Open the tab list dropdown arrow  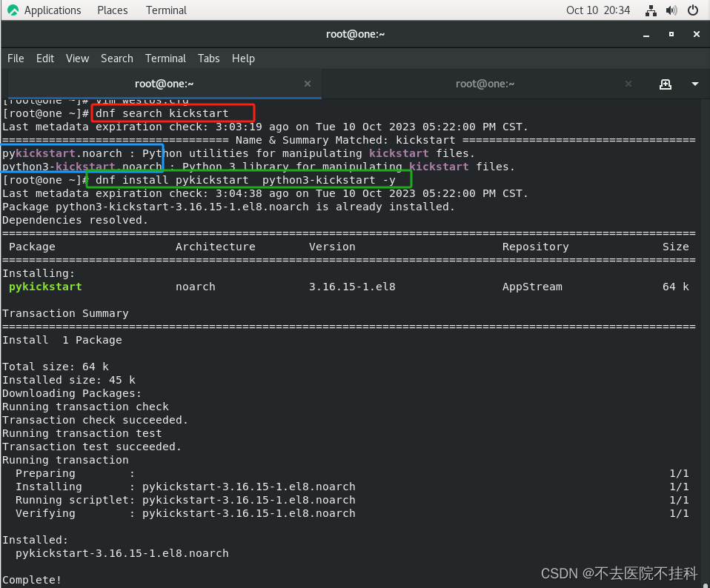point(695,84)
